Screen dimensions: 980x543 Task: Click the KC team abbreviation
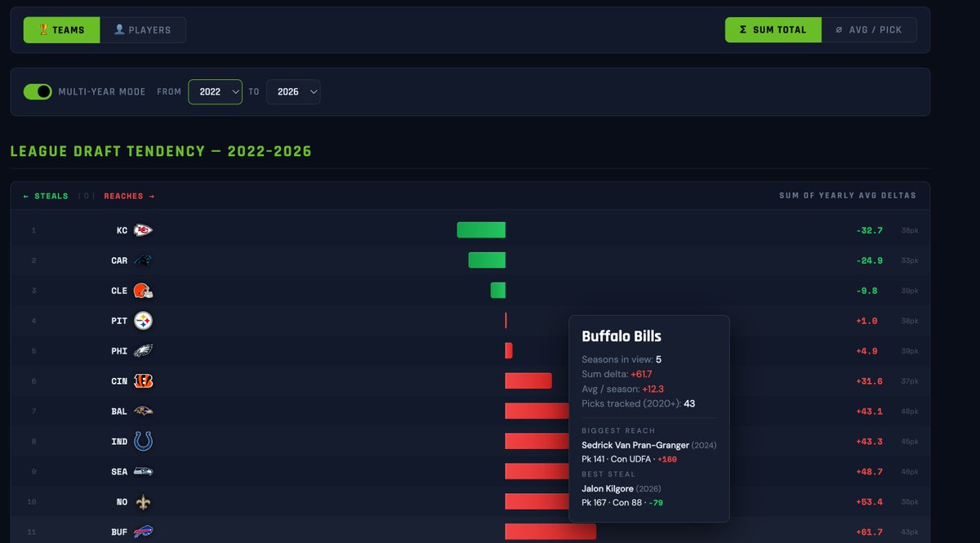[122, 231]
